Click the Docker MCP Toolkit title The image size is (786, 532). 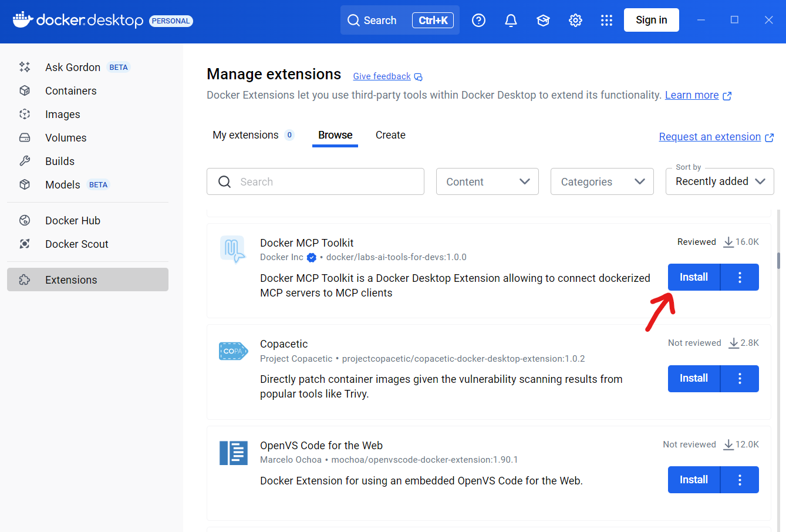(x=307, y=243)
